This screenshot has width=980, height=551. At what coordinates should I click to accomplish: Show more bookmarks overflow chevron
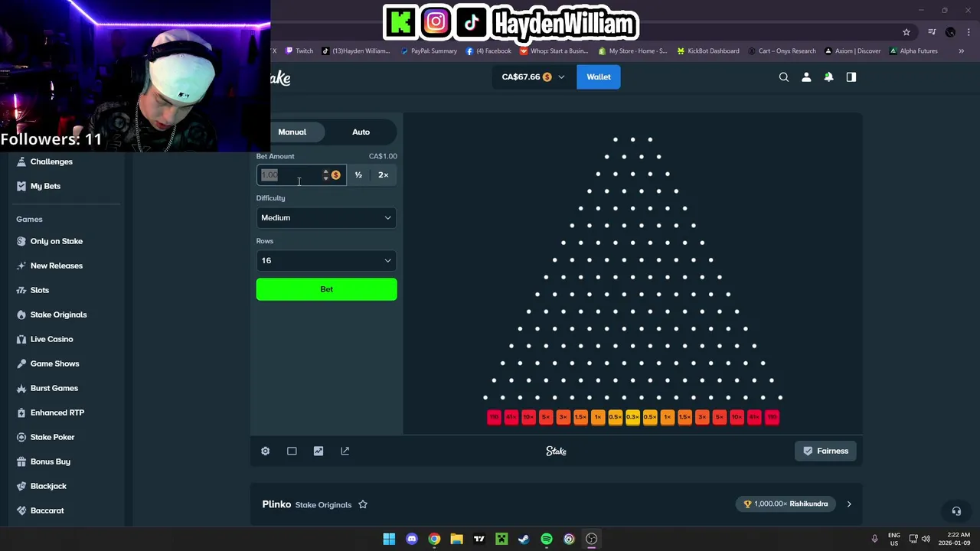tap(961, 51)
